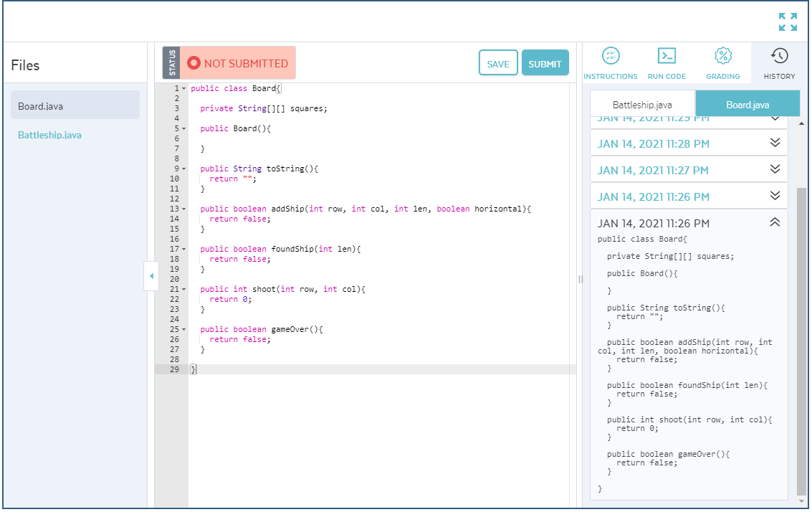
Task: Select the Board.java history tab
Action: [747, 103]
